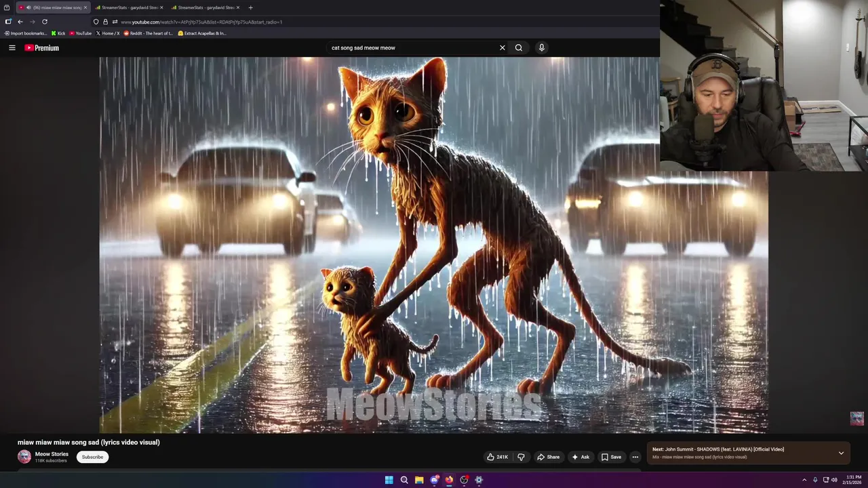Click the YouTube search magnifier button
The height and width of the screenshot is (488, 868).
click(x=519, y=47)
